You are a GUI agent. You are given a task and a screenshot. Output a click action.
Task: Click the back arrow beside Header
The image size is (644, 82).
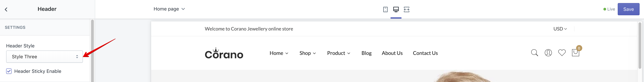(6, 9)
